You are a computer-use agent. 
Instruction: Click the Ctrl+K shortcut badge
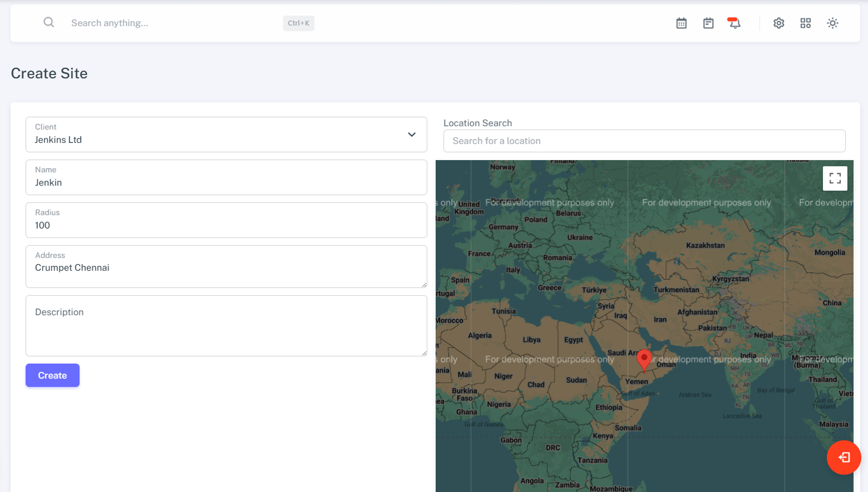[x=298, y=23]
